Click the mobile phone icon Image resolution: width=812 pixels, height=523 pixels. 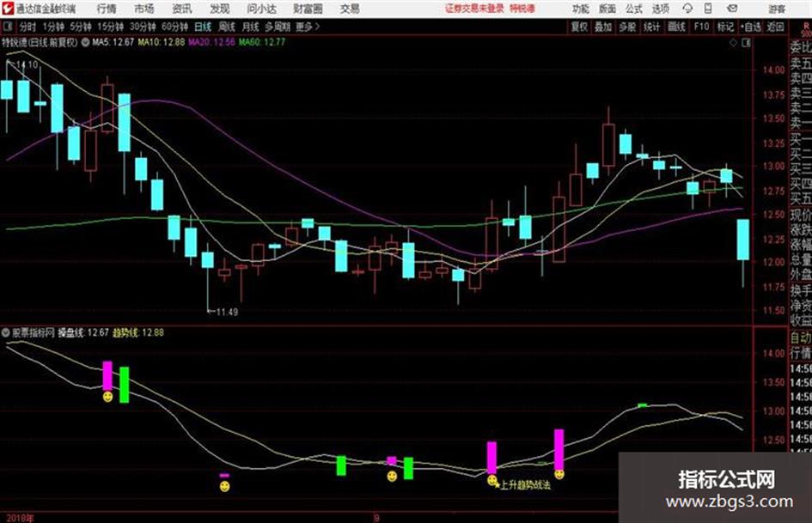[x=708, y=9]
